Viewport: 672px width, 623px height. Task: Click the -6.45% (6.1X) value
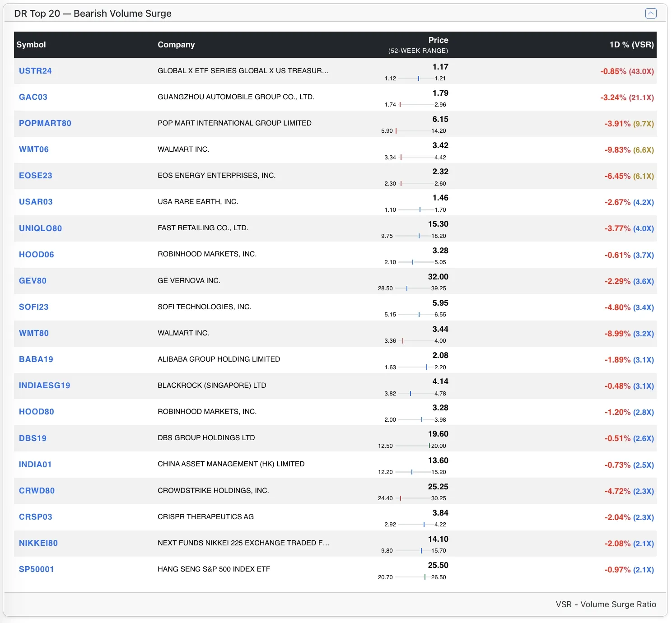click(x=629, y=176)
